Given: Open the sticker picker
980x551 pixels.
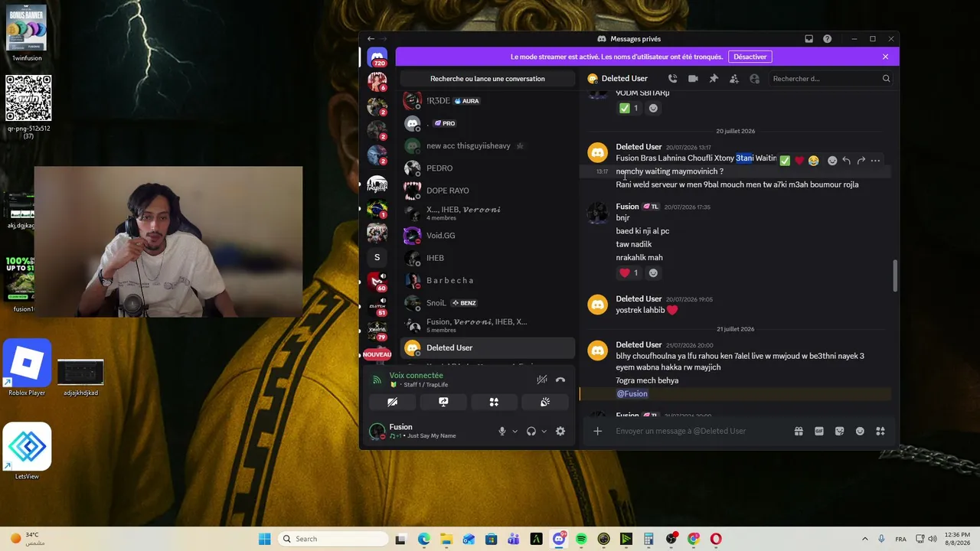Looking at the screenshot, I should click(840, 431).
